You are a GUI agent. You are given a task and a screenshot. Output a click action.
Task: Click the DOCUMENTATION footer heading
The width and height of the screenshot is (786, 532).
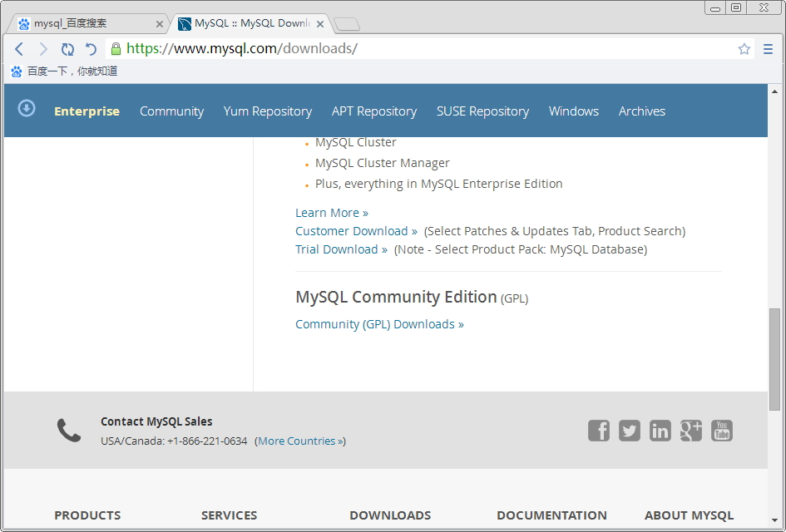point(552,515)
